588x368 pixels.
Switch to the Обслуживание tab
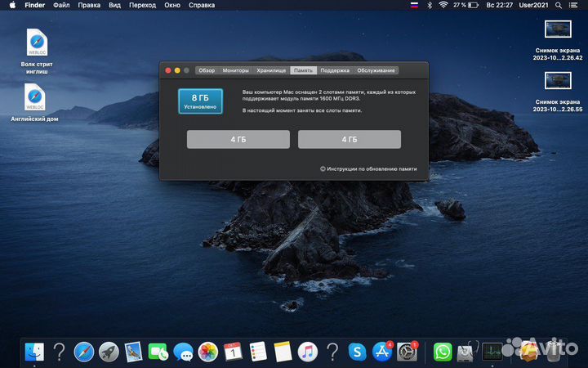[376, 70]
